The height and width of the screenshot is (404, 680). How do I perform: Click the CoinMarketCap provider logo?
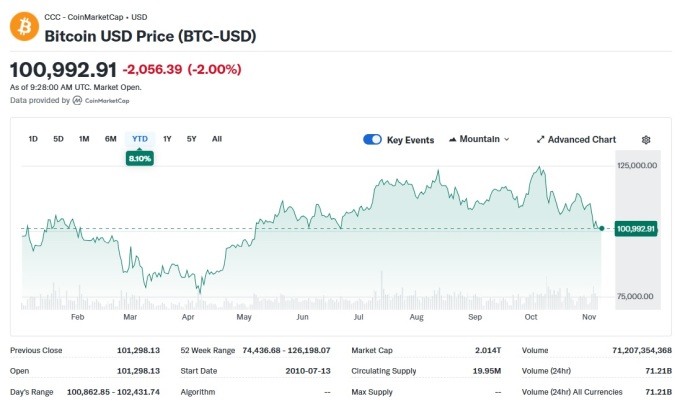tap(77, 100)
